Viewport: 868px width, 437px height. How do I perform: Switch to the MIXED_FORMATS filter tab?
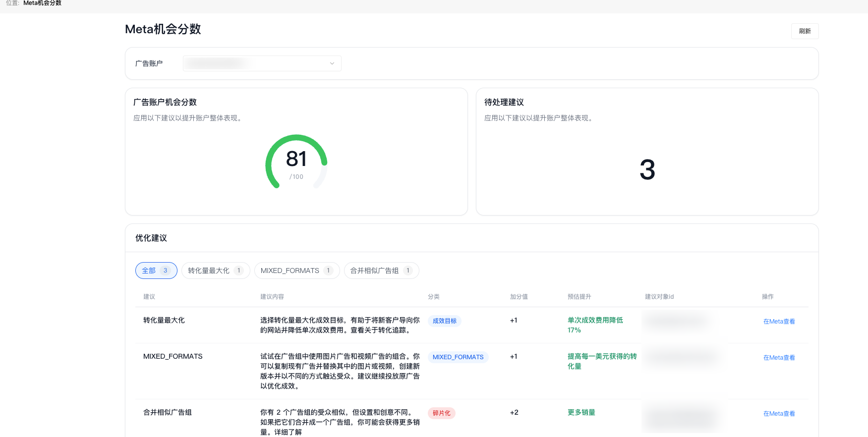pyautogui.click(x=297, y=271)
